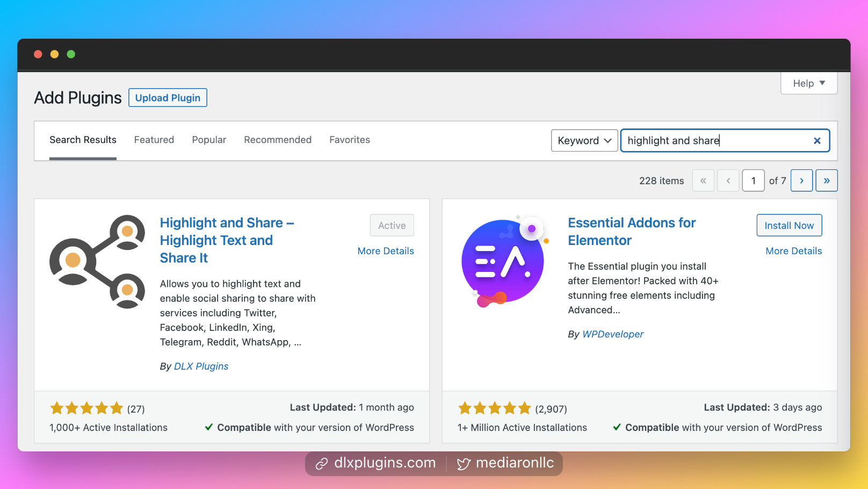868x489 pixels.
Task: Click the mediaronllc handle text
Action: point(515,463)
